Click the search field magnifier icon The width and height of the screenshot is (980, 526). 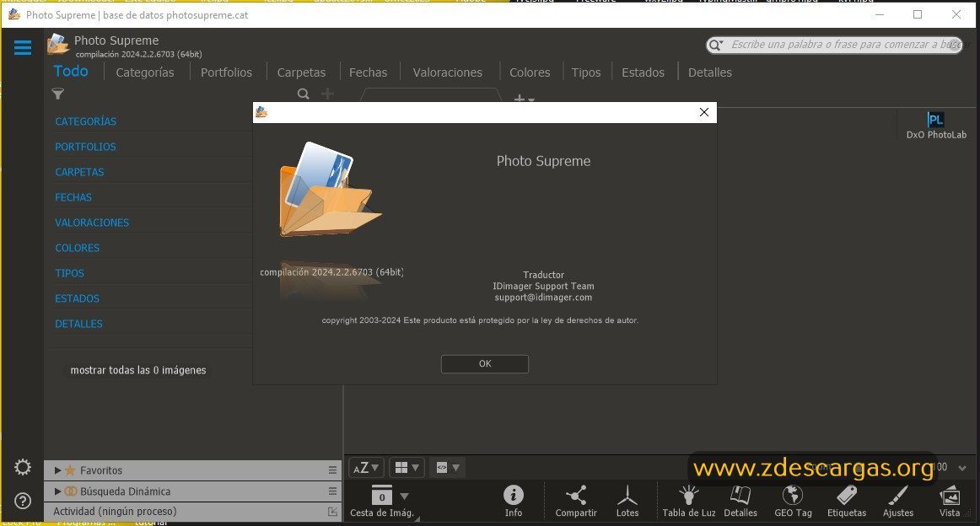pyautogui.click(x=716, y=45)
